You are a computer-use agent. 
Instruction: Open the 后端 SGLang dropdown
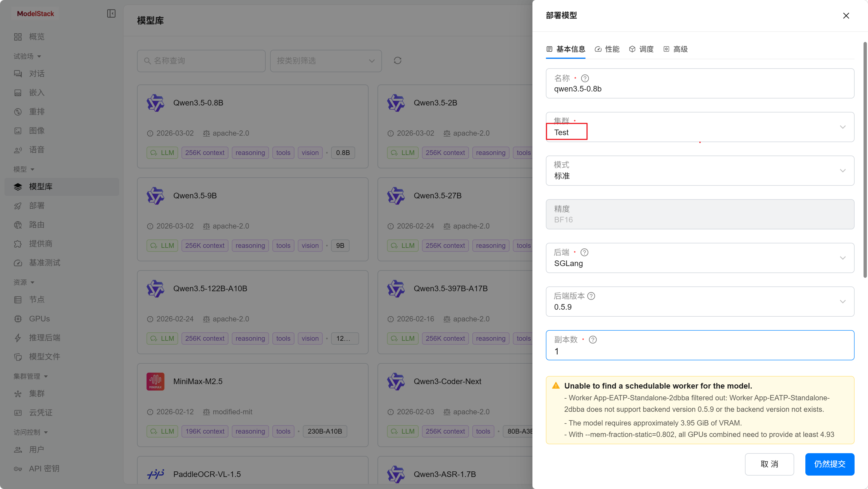700,258
